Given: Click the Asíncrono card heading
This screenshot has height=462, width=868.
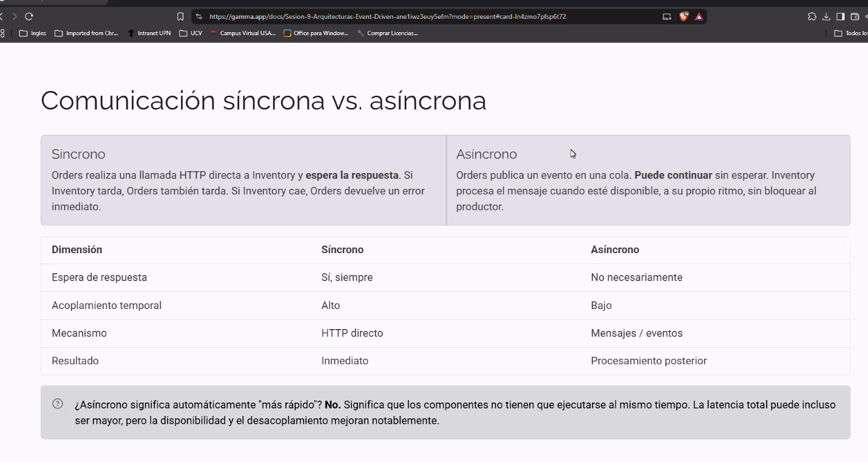Looking at the screenshot, I should [486, 154].
